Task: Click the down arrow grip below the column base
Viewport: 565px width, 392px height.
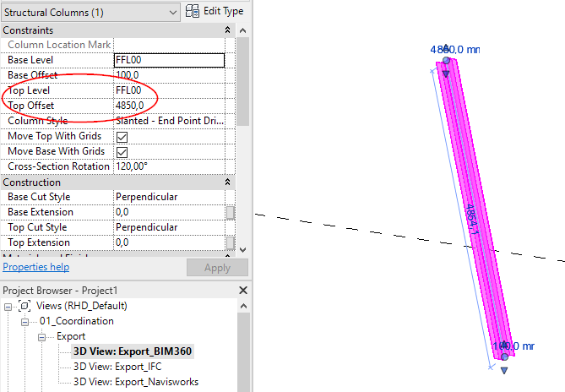Action: 504,370
